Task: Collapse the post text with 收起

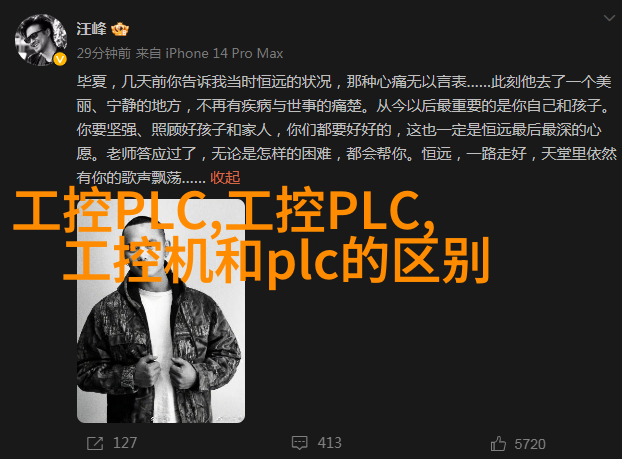Action: click(225, 178)
